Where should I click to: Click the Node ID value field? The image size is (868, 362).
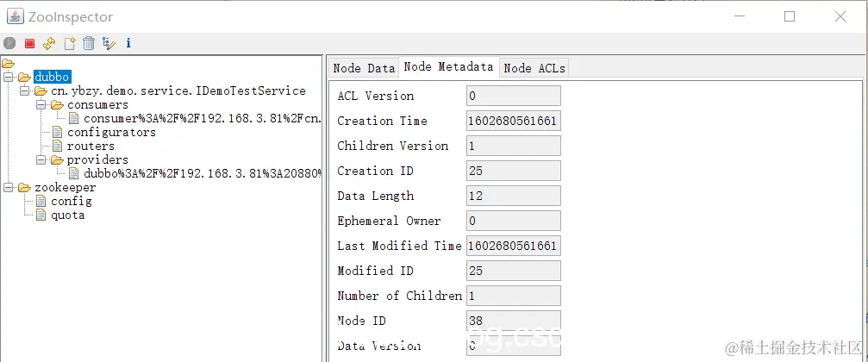(513, 321)
